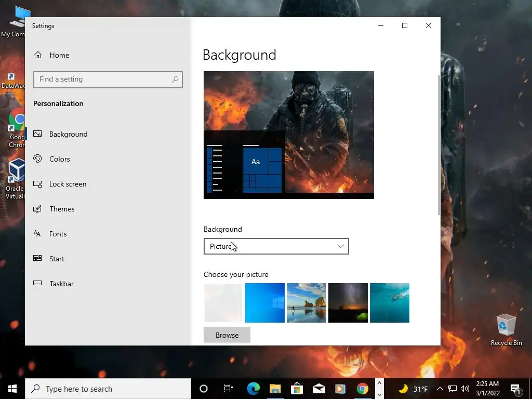The width and height of the screenshot is (532, 399).
Task: Open Task View on taskbar
Action: point(229,389)
